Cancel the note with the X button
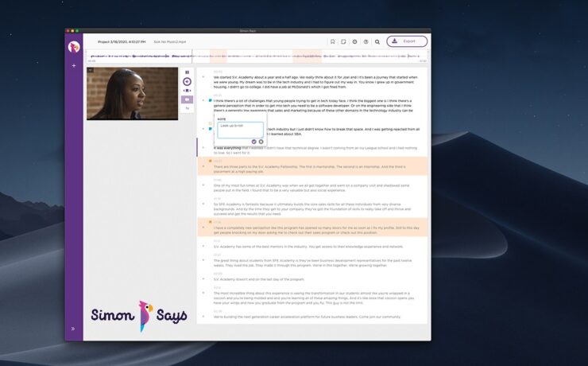Screen dimensions: 588x366 click(x=261, y=142)
